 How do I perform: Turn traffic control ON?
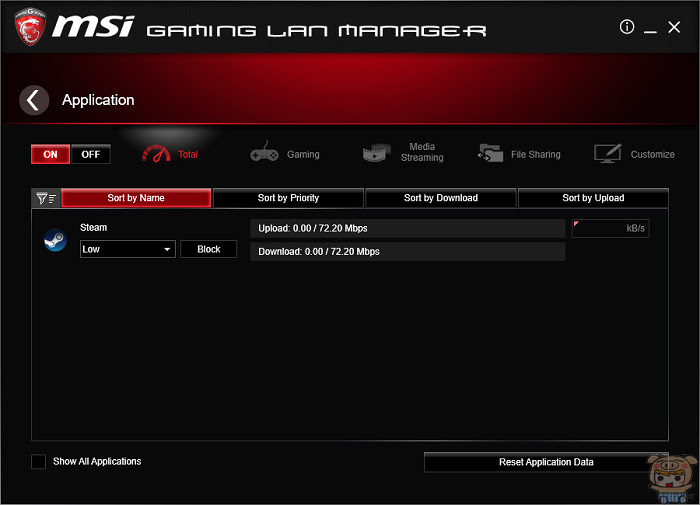pyautogui.click(x=50, y=154)
